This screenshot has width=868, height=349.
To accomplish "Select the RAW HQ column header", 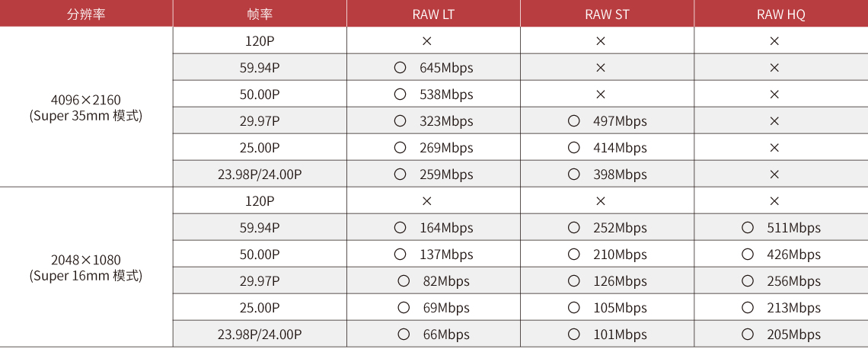I will tap(781, 14).
